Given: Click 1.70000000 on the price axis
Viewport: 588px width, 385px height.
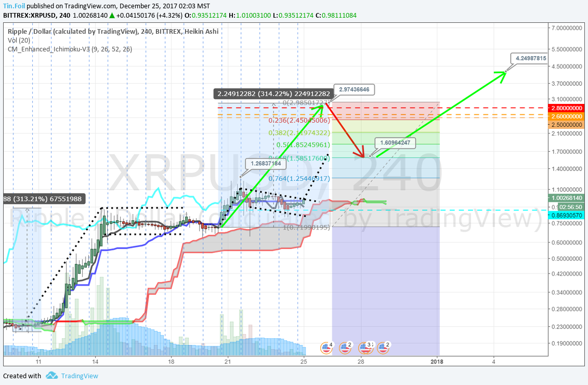Looking at the screenshot, I should [x=566, y=152].
